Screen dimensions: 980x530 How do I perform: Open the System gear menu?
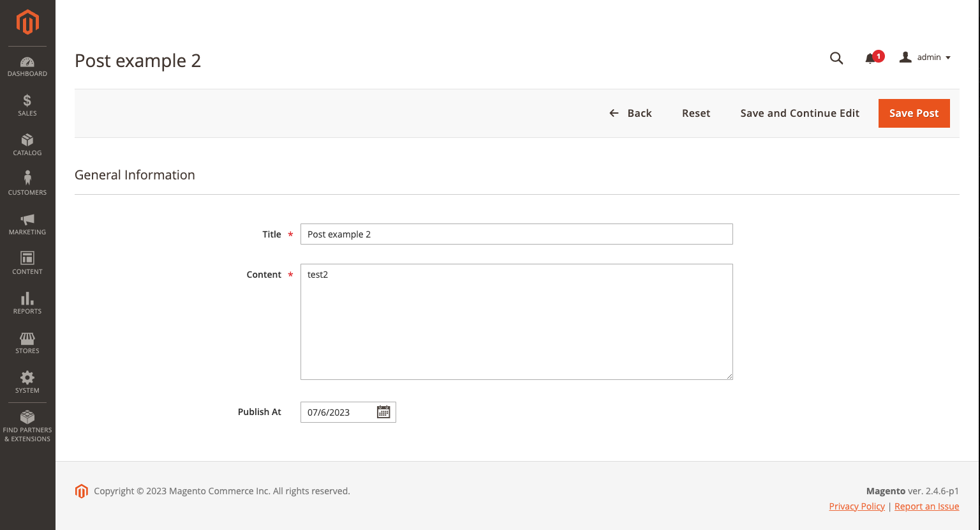coord(27,382)
